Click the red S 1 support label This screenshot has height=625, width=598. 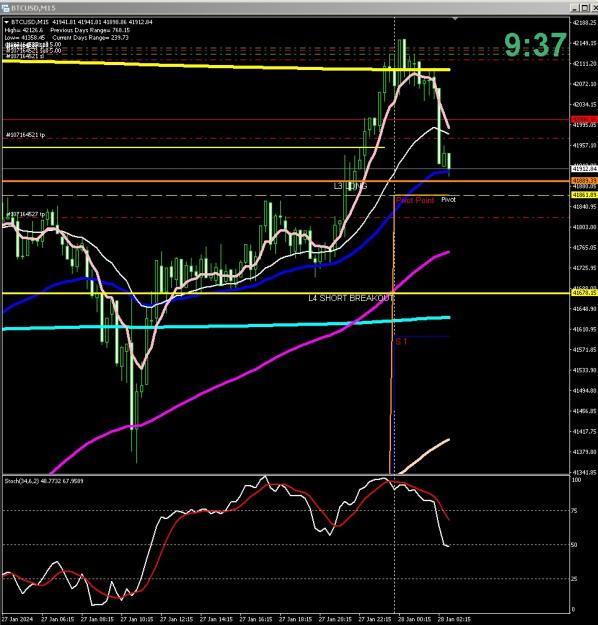click(x=401, y=341)
